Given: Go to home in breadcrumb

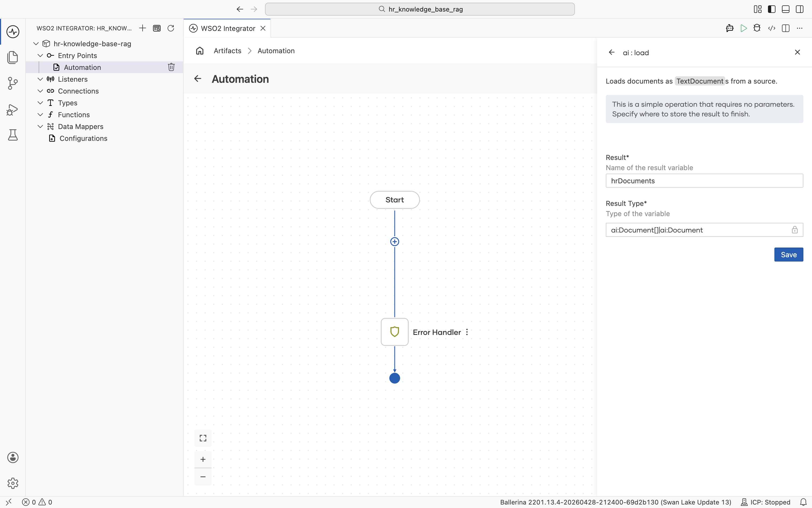Looking at the screenshot, I should [x=200, y=51].
